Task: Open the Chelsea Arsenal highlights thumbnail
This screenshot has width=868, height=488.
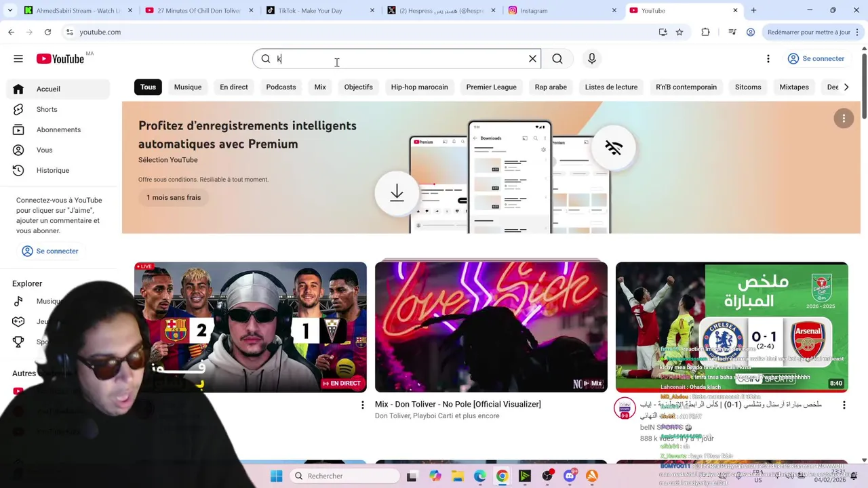Action: tap(732, 327)
